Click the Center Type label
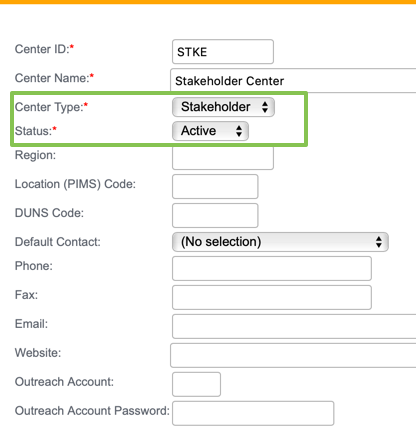 coord(51,107)
